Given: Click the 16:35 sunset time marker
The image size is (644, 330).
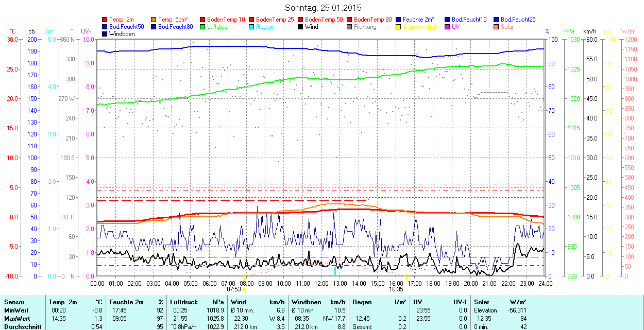Looking at the screenshot, I should pyautogui.click(x=396, y=289).
